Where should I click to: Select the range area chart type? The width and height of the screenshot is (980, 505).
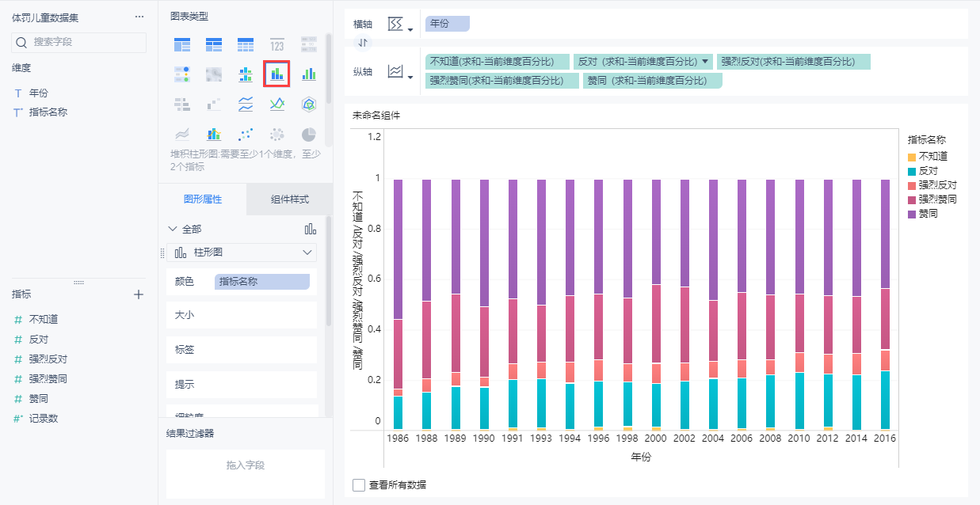coord(182,134)
